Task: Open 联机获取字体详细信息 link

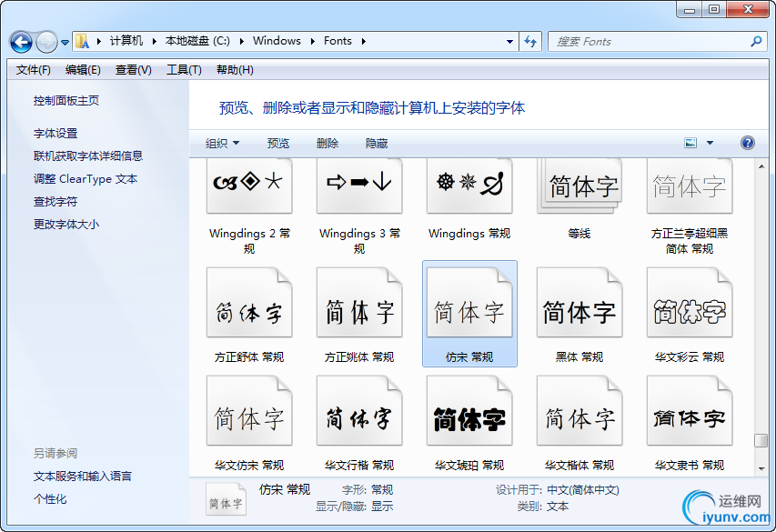Action: (x=88, y=156)
